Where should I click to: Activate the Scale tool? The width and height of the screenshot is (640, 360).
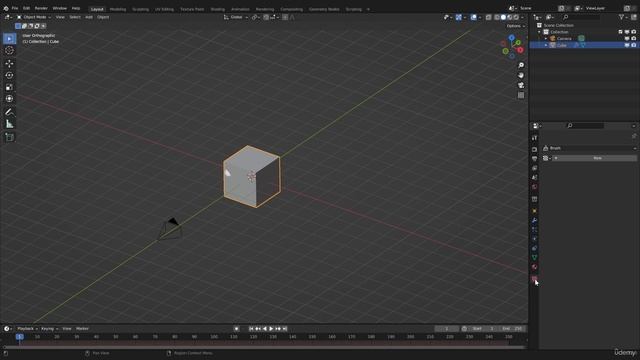(x=9, y=87)
